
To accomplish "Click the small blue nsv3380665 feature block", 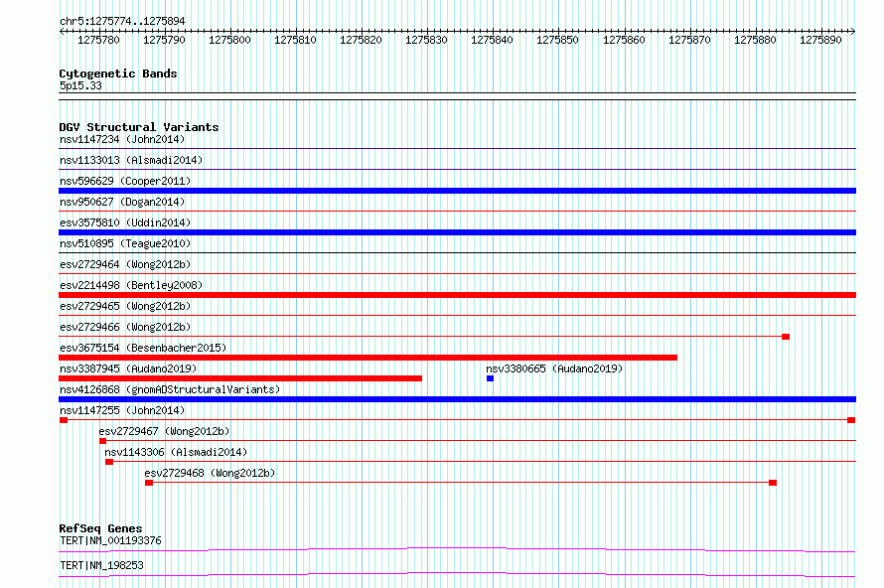I will coord(490,378).
